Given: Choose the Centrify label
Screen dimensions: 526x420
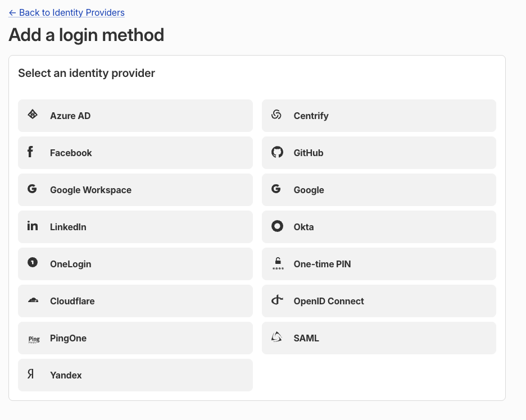Looking at the screenshot, I should [311, 116].
